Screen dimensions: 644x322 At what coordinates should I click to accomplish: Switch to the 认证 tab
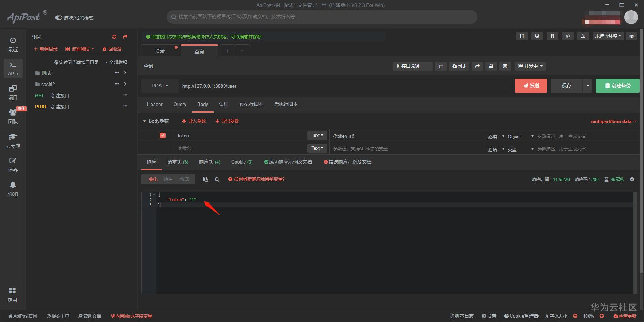224,105
